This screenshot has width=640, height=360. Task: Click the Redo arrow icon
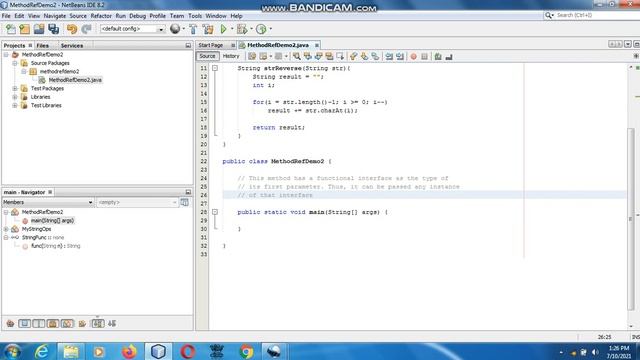[86, 29]
